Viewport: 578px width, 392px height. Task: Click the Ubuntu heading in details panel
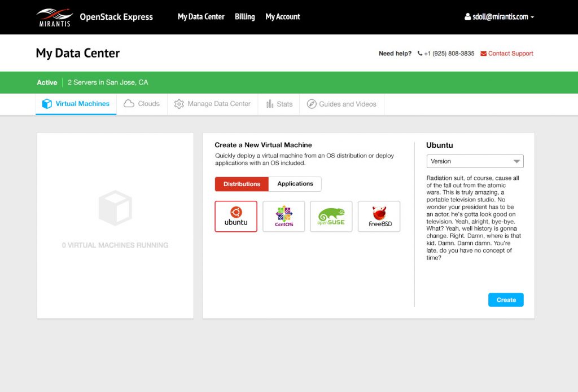tap(439, 145)
